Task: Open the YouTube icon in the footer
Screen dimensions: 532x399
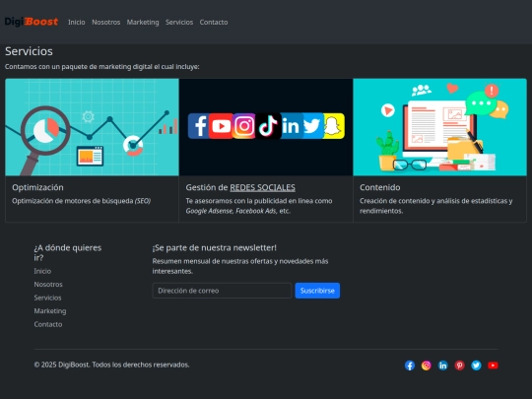Action: point(493,366)
